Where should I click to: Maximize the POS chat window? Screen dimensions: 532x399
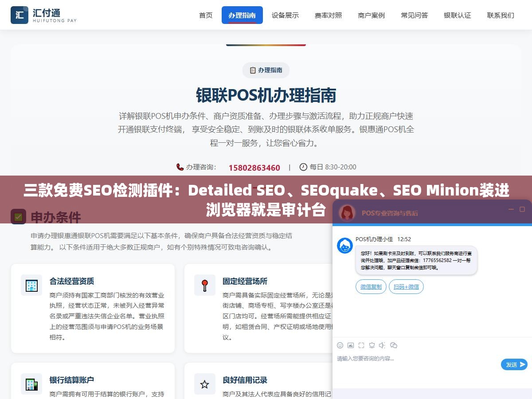(522, 209)
